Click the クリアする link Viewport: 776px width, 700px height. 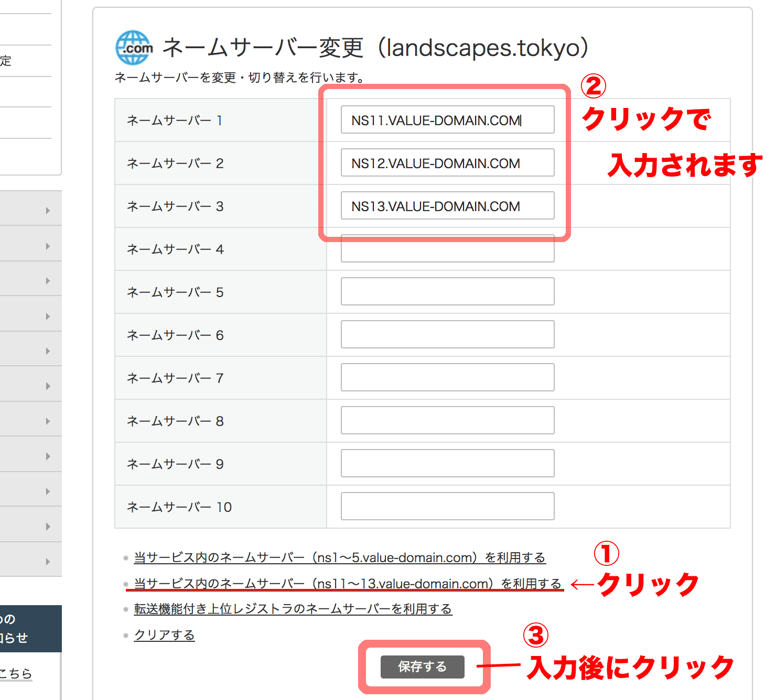[x=165, y=635]
